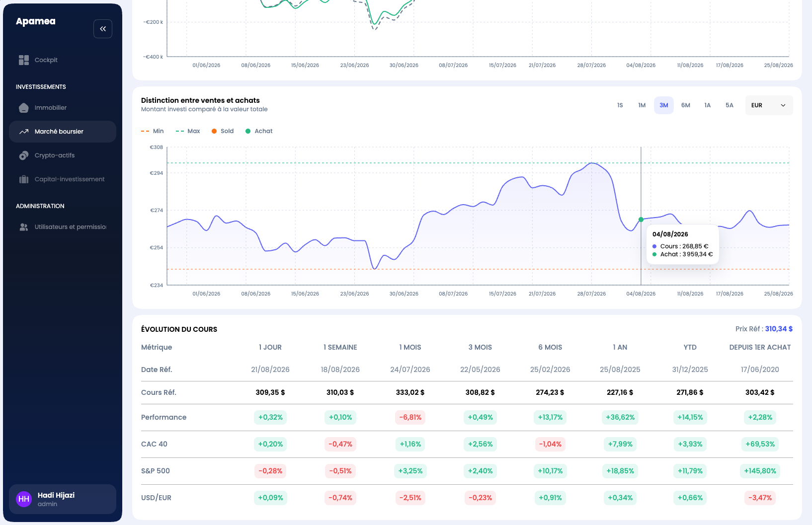The height and width of the screenshot is (525, 812).
Task: Click the 1 JOUR Cours Réf. 309,35 $
Action: click(270, 392)
